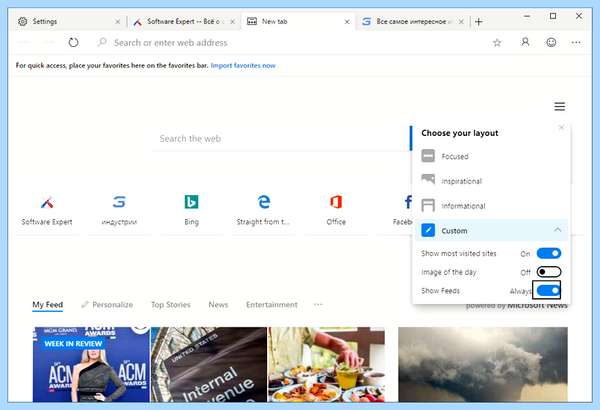Click the New tab page icon
The image size is (600, 410).
point(252,21)
